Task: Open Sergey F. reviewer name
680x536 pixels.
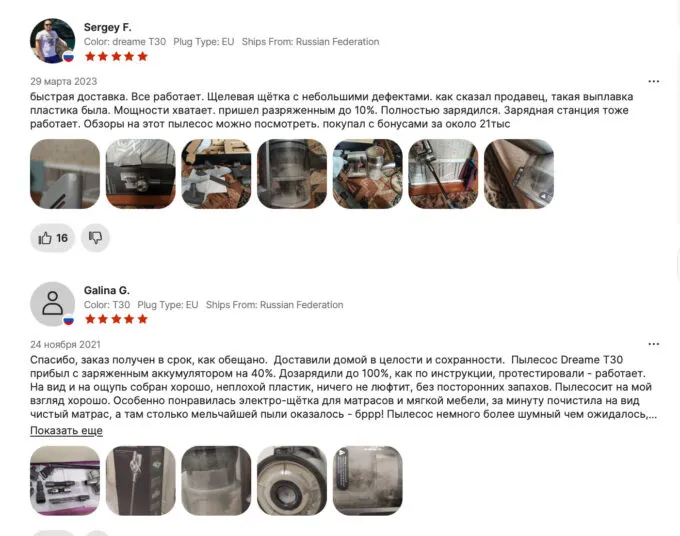Action: point(107,27)
